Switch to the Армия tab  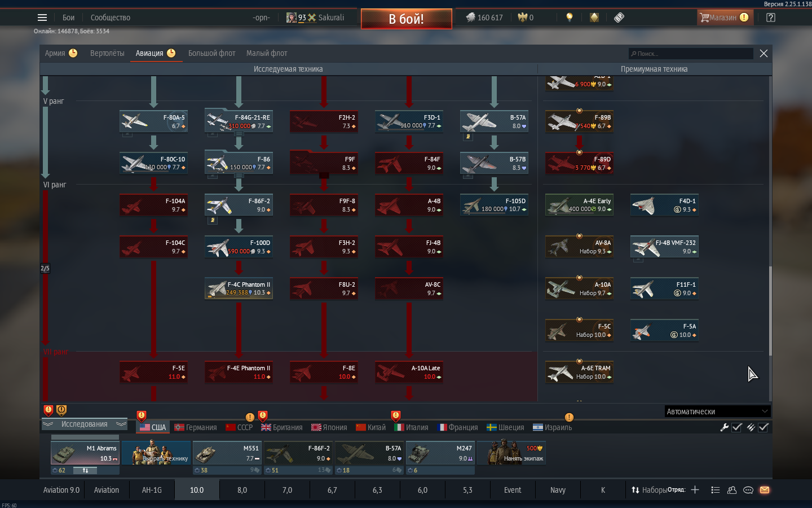(61, 53)
